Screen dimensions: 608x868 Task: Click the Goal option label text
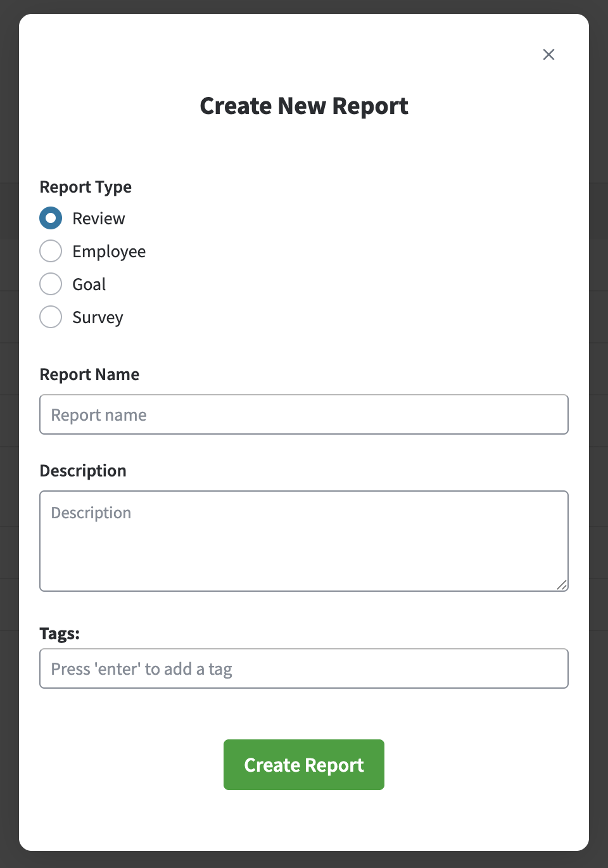[x=89, y=284]
